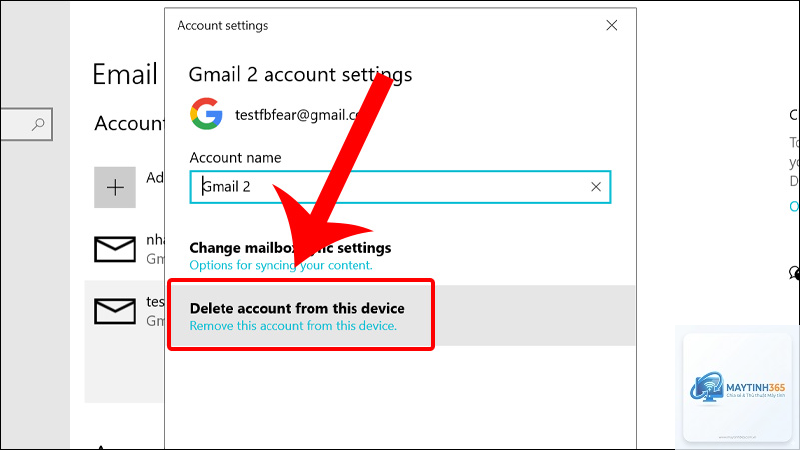Select Delete account from this device
Viewport: 800px width, 450px height.
(297, 309)
